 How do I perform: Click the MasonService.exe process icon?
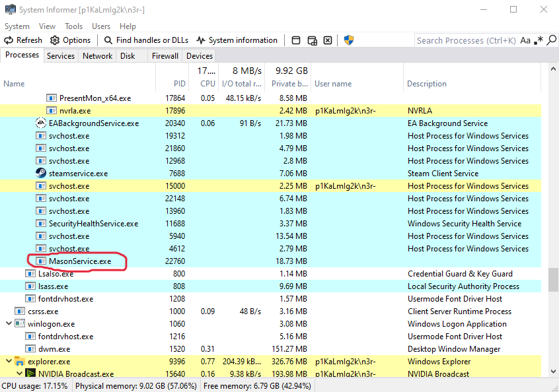click(x=41, y=261)
